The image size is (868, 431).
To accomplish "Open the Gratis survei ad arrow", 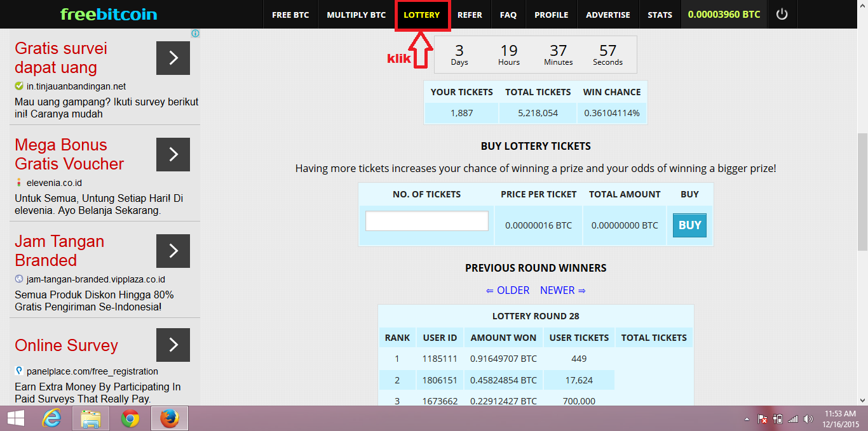I will coord(172,58).
